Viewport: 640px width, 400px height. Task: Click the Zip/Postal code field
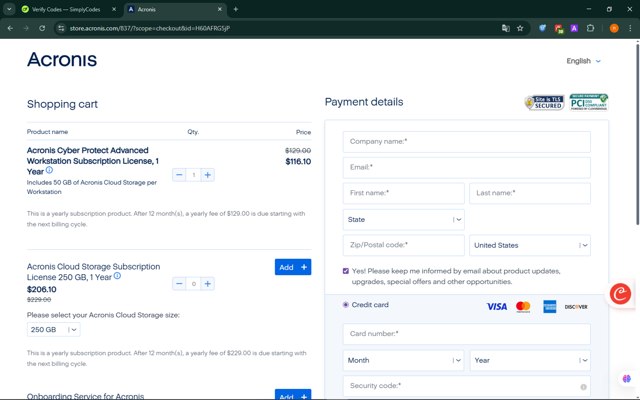click(404, 245)
